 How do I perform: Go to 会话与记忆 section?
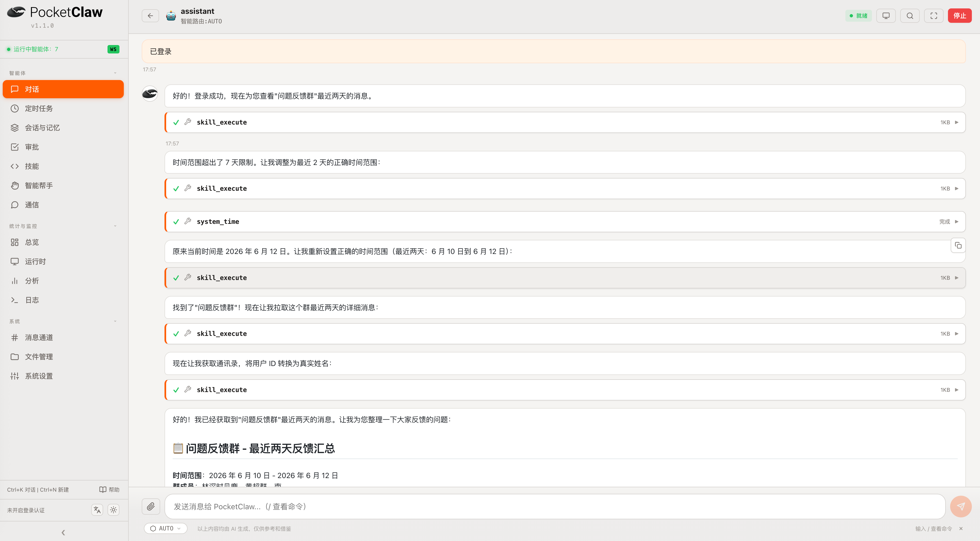click(x=63, y=128)
